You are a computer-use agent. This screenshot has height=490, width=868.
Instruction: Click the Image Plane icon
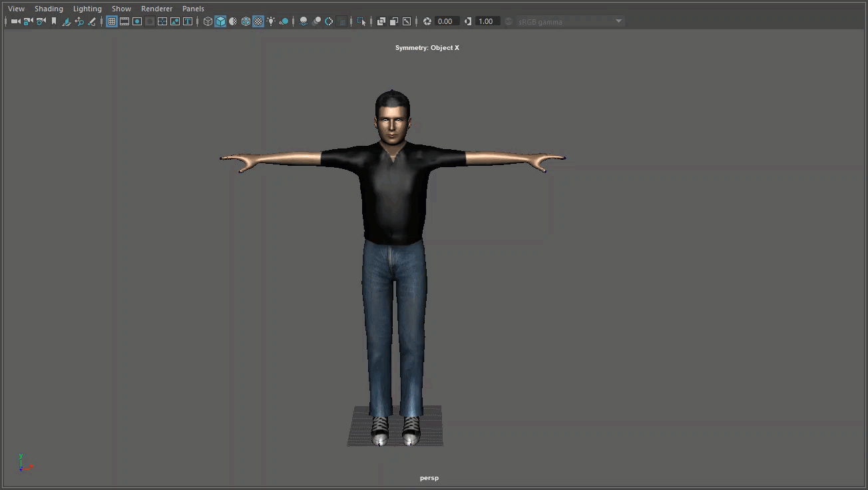click(67, 21)
